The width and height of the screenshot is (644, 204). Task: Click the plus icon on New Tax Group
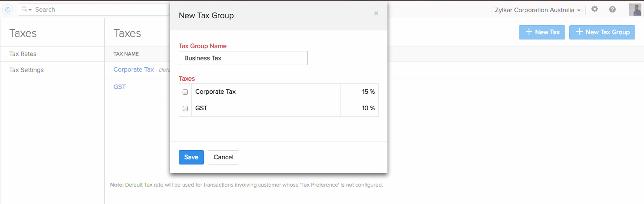579,32
